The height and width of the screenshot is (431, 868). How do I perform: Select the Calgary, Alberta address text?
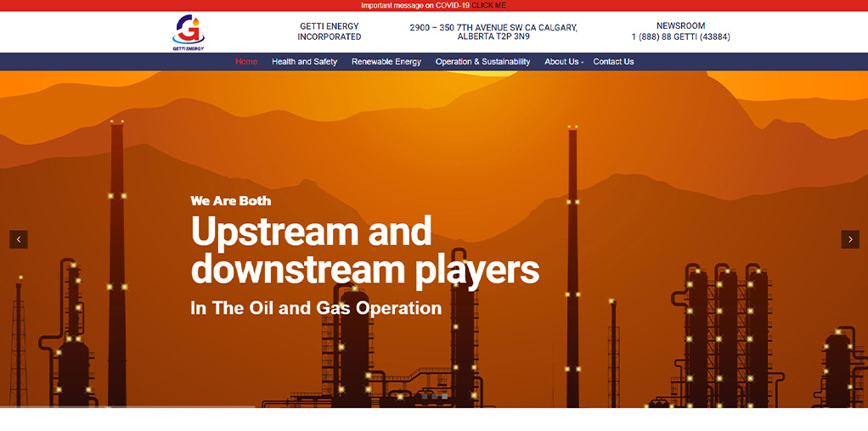tap(493, 32)
